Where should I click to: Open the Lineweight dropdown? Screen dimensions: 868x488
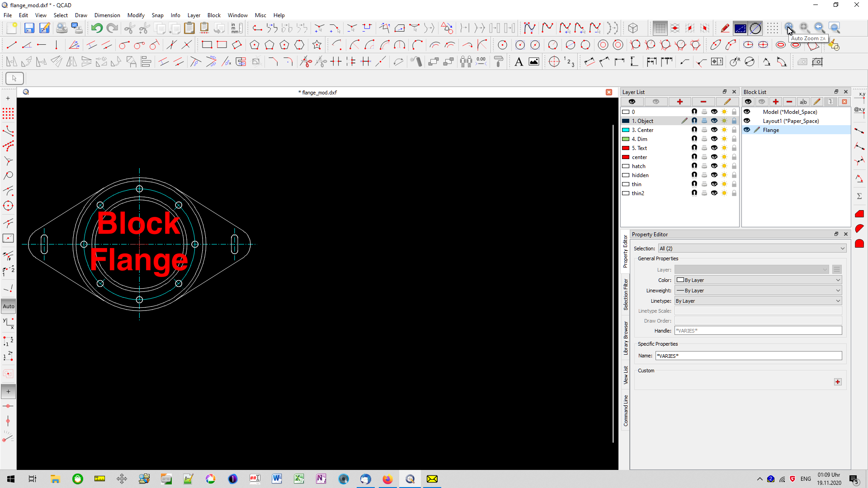[x=758, y=291]
